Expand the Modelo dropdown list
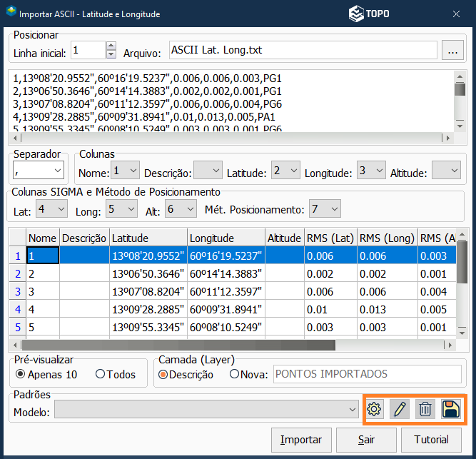This screenshot has height=459, width=476. pyautogui.click(x=352, y=409)
